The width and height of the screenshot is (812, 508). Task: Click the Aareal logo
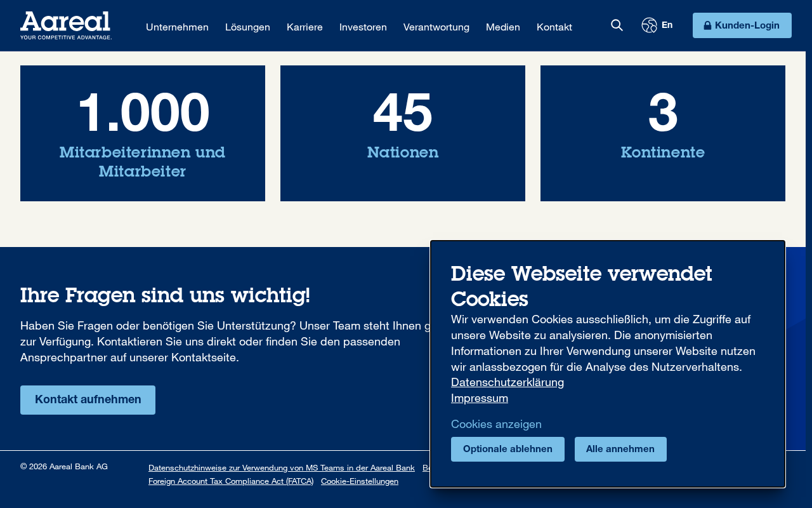(x=66, y=25)
